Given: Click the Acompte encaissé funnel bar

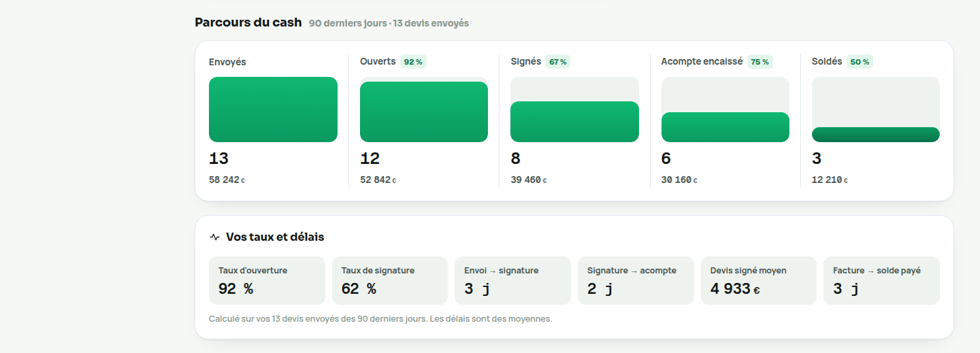Looking at the screenshot, I should [725, 127].
